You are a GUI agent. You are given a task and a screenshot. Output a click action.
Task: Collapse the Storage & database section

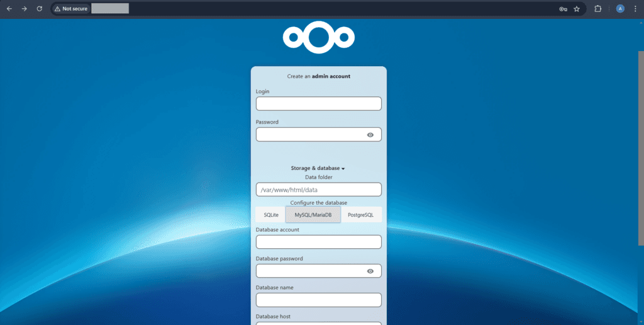tap(318, 168)
